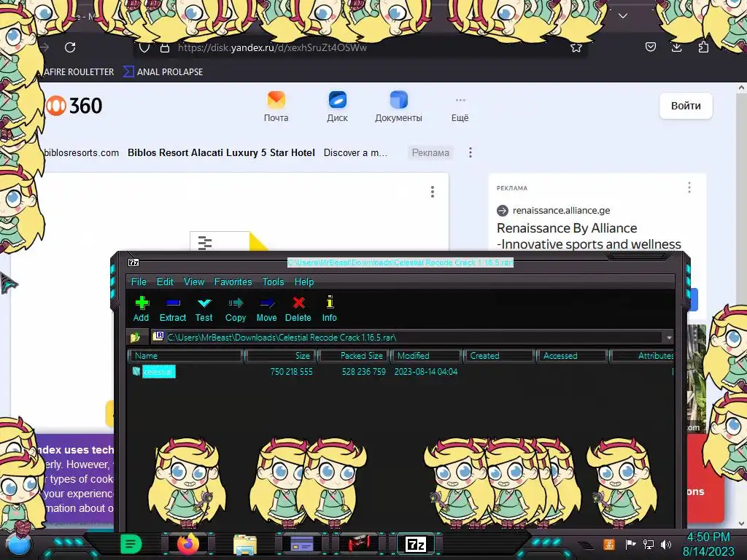Open the 7-Zip Edit menu
747x560 pixels.
tap(165, 281)
